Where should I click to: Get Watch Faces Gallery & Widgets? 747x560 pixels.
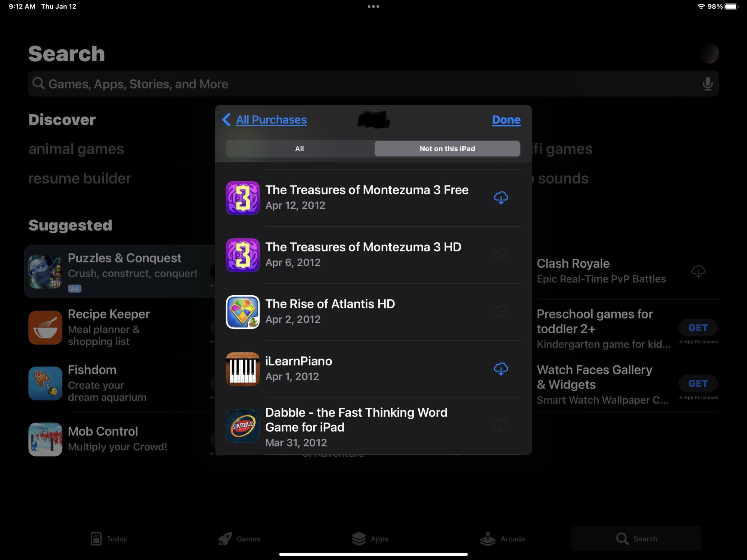[x=698, y=383]
